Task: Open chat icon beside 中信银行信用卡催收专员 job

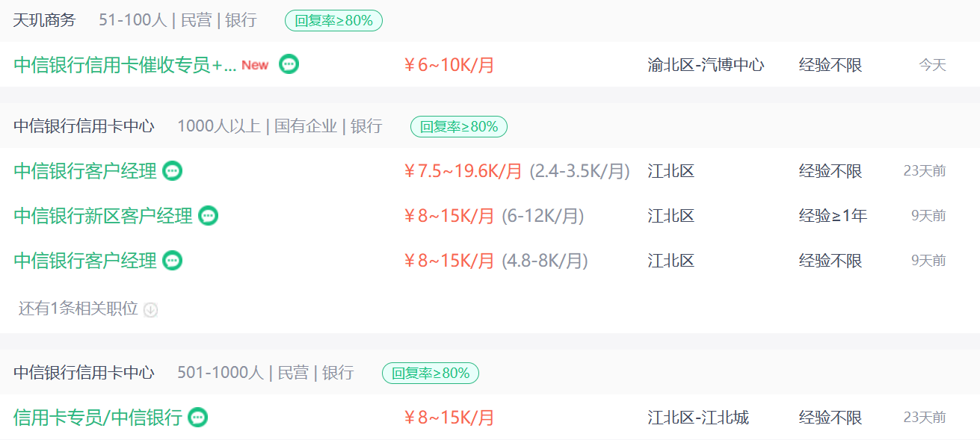Action: [289, 64]
